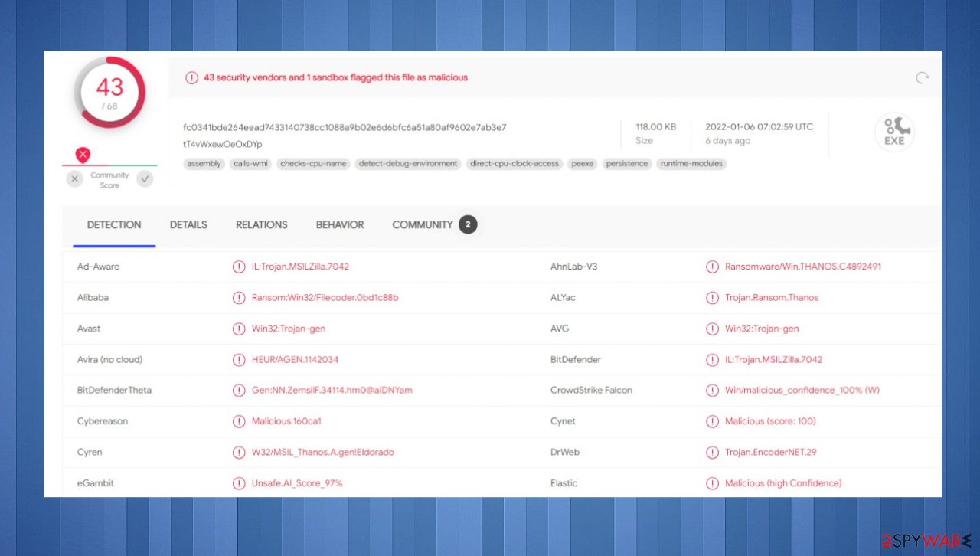Click the warning icon next to Ad-Aware result
980x556 pixels.
[x=239, y=267]
